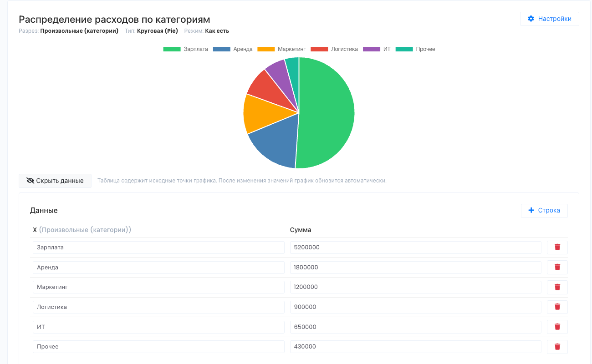Toggle Логистика legend item

click(x=334, y=49)
